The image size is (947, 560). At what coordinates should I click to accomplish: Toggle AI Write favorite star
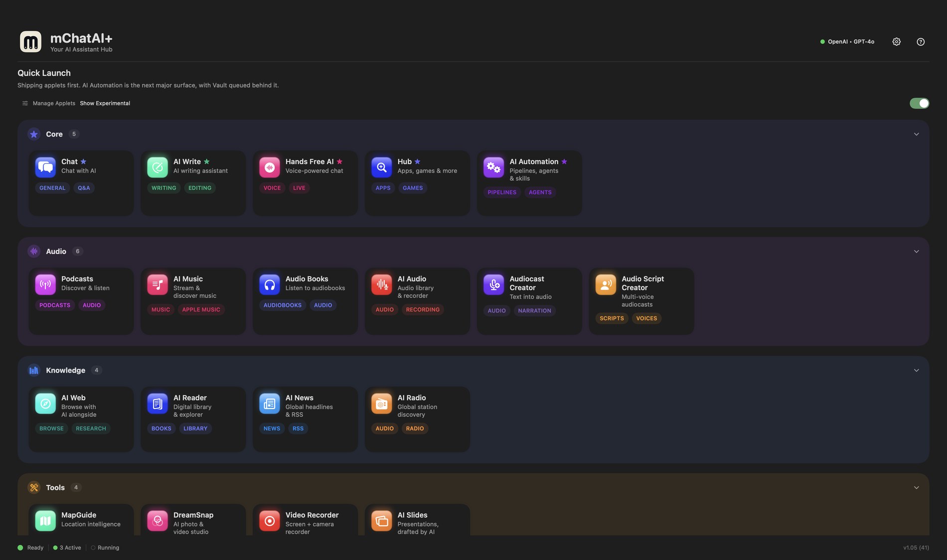point(207,161)
